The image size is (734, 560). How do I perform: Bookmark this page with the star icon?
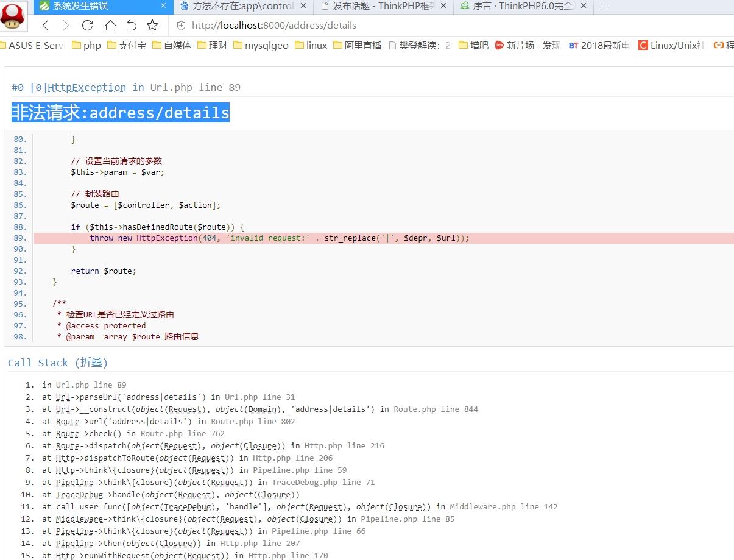[x=152, y=26]
